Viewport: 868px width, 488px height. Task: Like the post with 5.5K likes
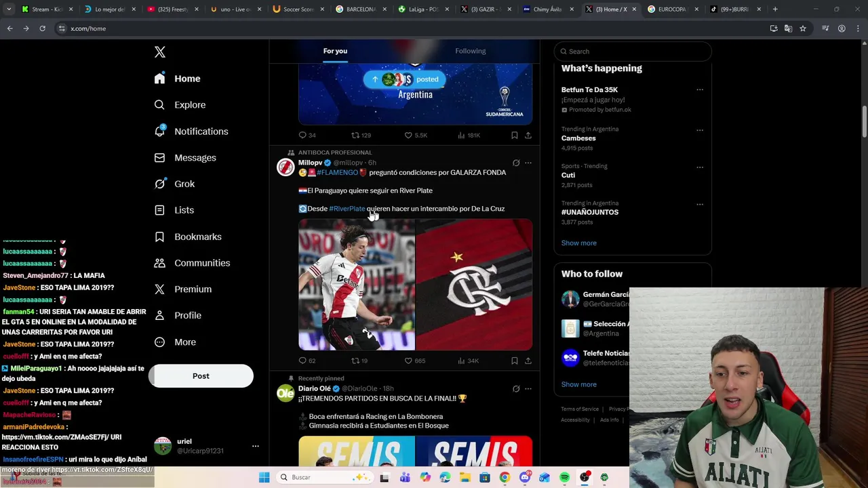coord(416,136)
